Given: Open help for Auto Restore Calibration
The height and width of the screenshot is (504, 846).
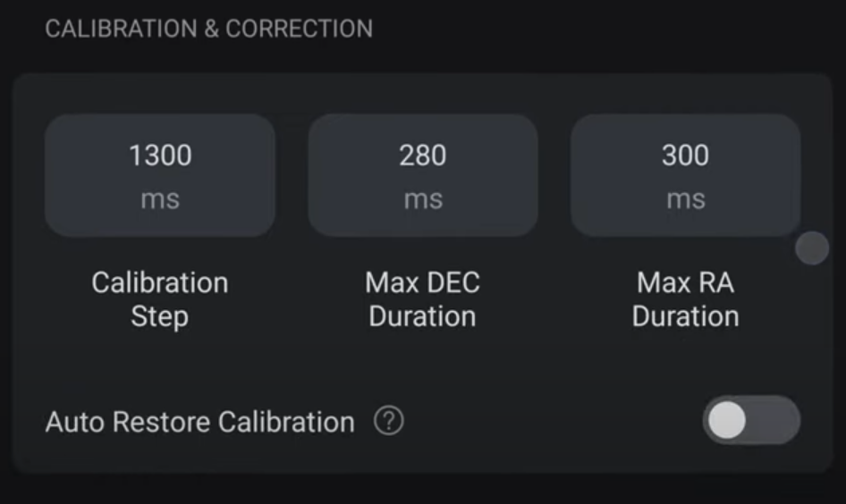Looking at the screenshot, I should pyautogui.click(x=388, y=421).
